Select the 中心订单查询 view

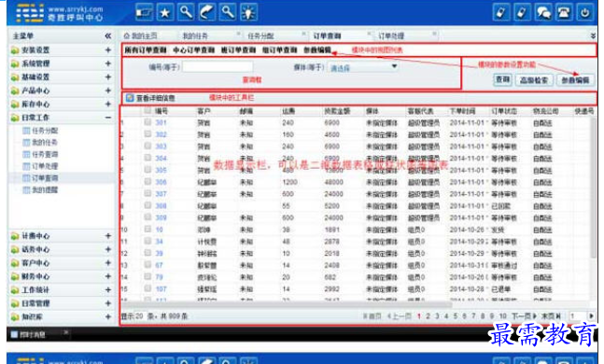coord(193,50)
